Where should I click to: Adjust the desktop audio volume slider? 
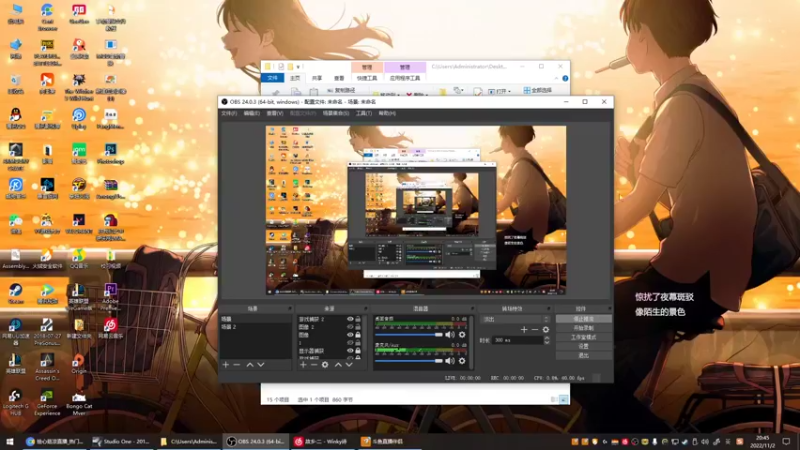pyautogui.click(x=409, y=335)
